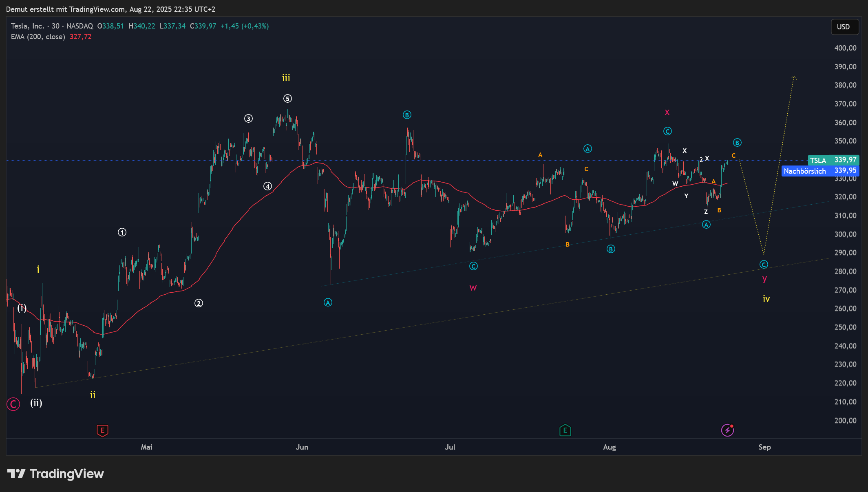Click the Nachbörslich after-hours price label

click(x=805, y=171)
